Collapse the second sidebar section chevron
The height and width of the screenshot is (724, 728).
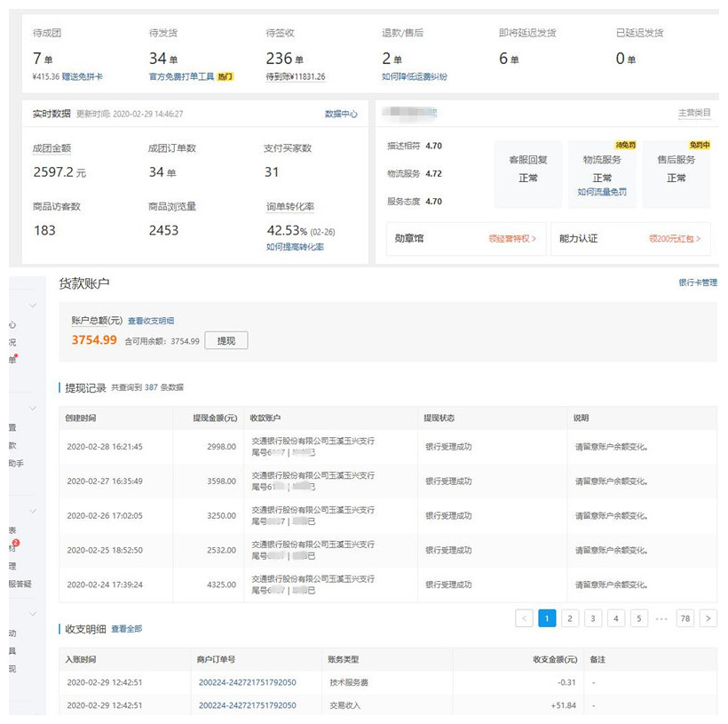tap(33, 409)
